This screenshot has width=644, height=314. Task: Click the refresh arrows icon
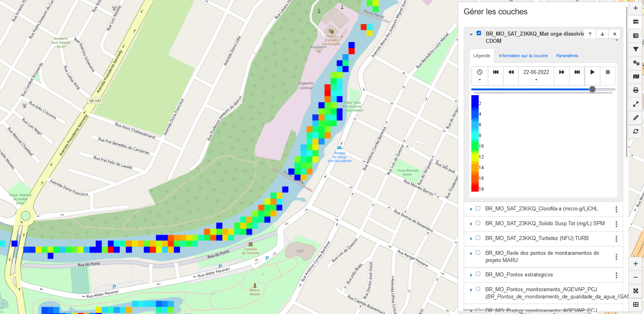tap(636, 131)
